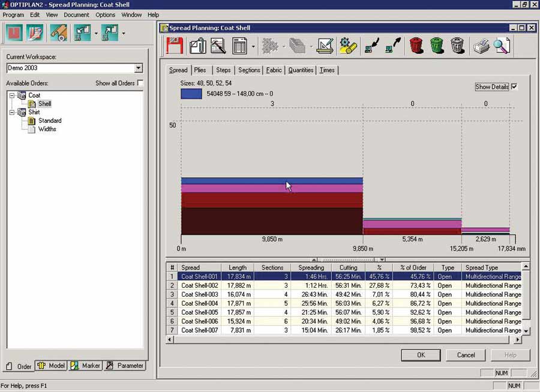The width and height of the screenshot is (540, 392).
Task: Open dropdown arrow next to the import icon
Action: [96, 34]
